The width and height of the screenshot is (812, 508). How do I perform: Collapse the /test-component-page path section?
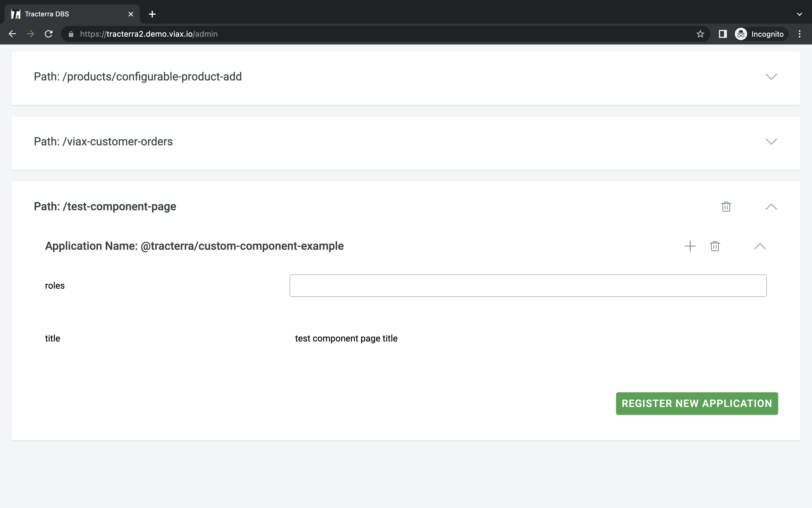coord(771,207)
